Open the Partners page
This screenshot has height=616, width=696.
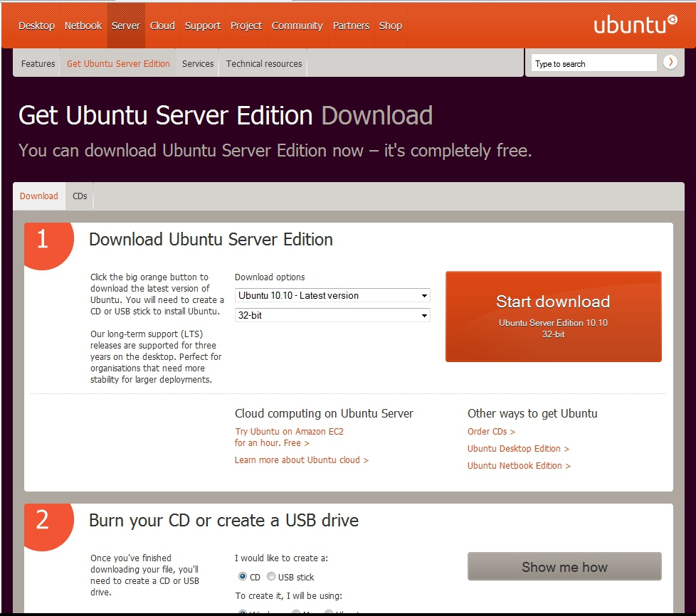pos(351,26)
